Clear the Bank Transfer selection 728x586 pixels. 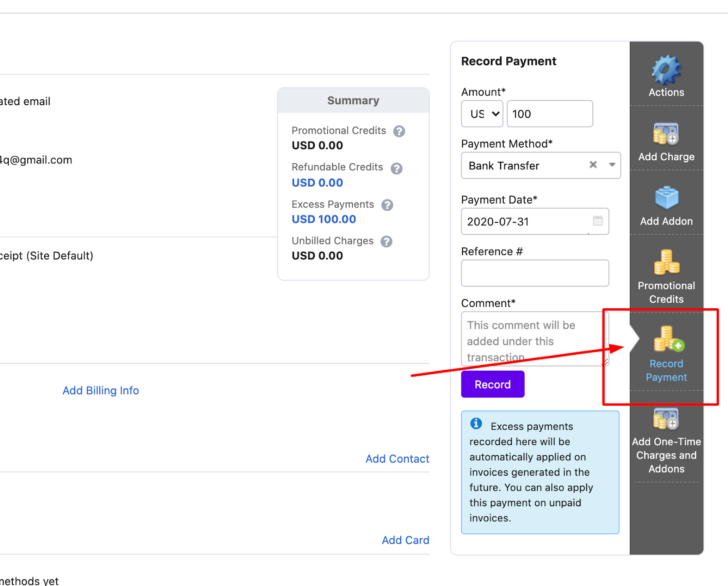coord(593,165)
